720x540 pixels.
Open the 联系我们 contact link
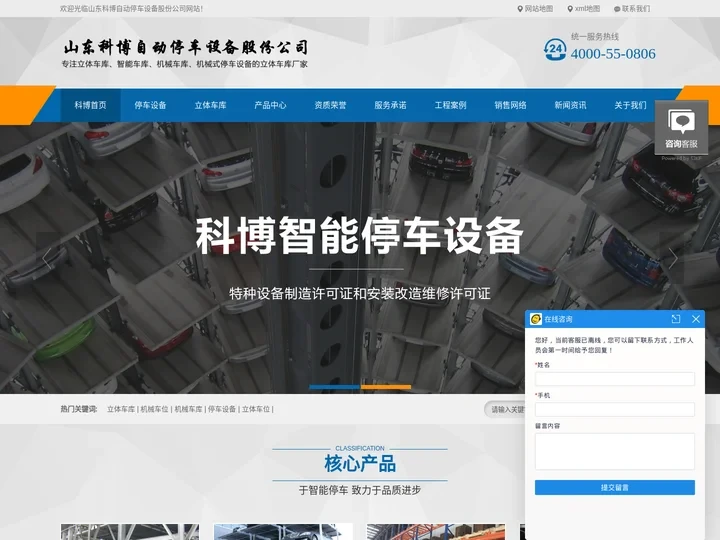(632, 9)
